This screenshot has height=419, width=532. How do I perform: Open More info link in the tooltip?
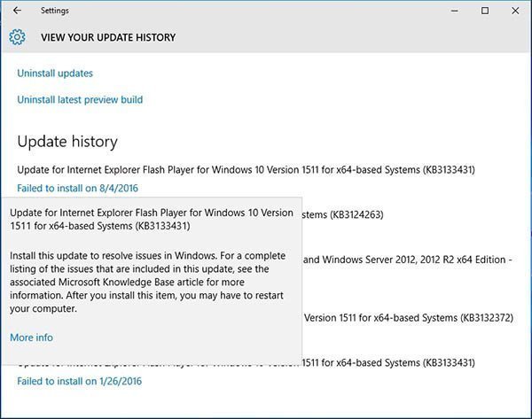click(31, 338)
